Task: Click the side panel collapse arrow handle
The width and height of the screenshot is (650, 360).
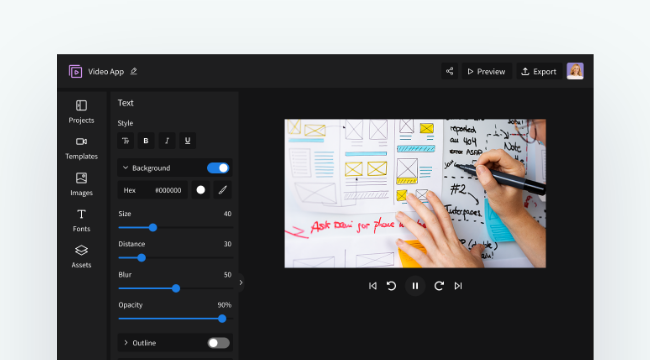Action: tap(241, 283)
